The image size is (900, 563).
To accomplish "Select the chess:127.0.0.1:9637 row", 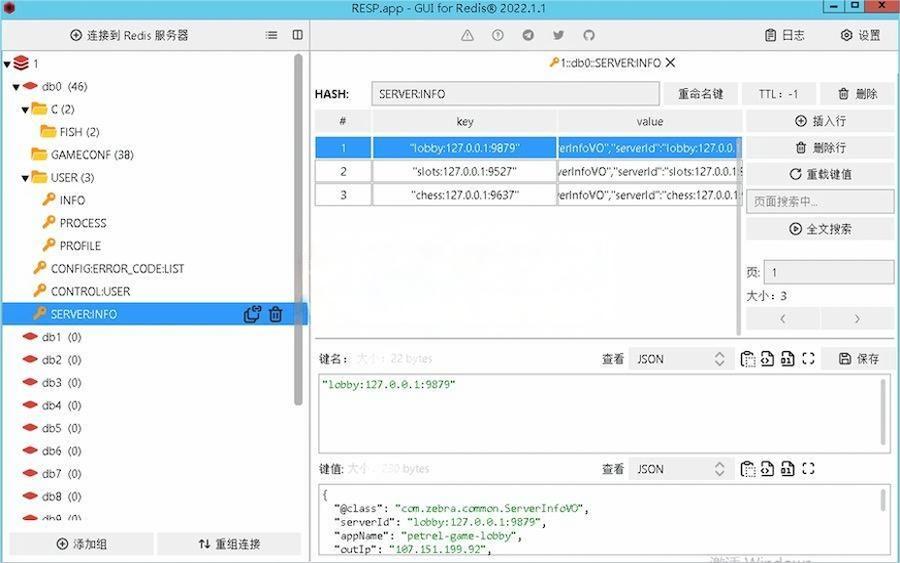I will point(528,195).
